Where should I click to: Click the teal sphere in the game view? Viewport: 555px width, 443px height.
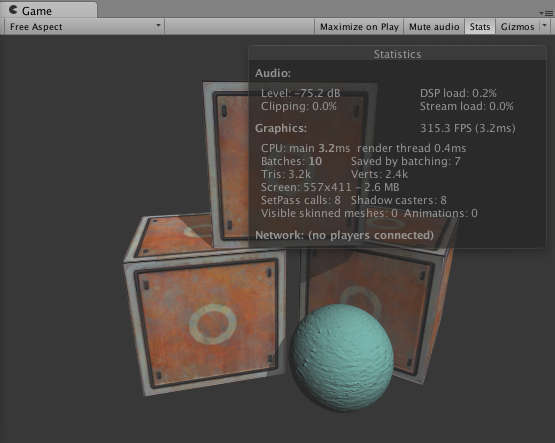click(342, 357)
